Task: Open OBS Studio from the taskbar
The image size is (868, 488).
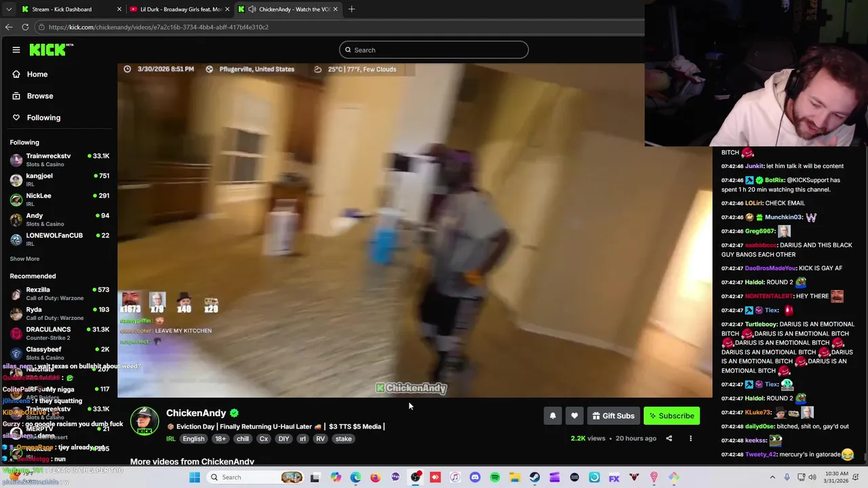Action: [415, 477]
